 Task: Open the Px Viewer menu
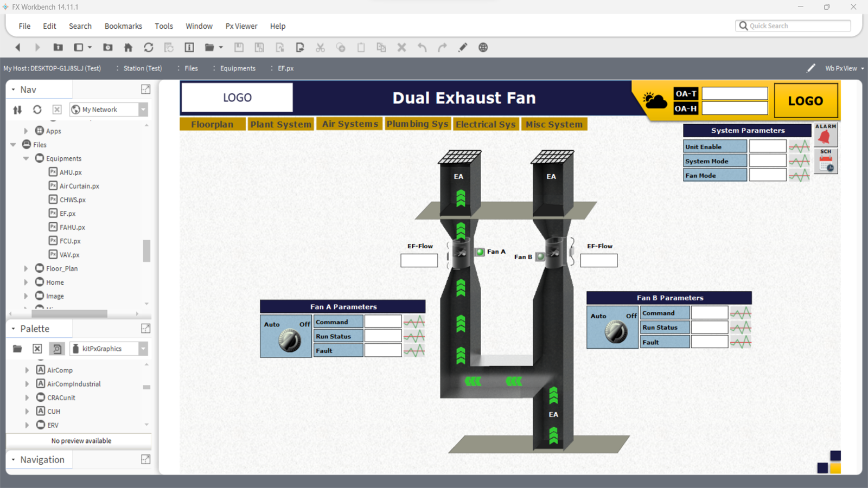coord(241,26)
